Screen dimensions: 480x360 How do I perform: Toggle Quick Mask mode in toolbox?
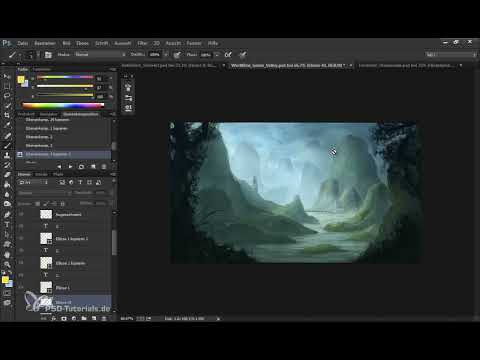click(7, 293)
